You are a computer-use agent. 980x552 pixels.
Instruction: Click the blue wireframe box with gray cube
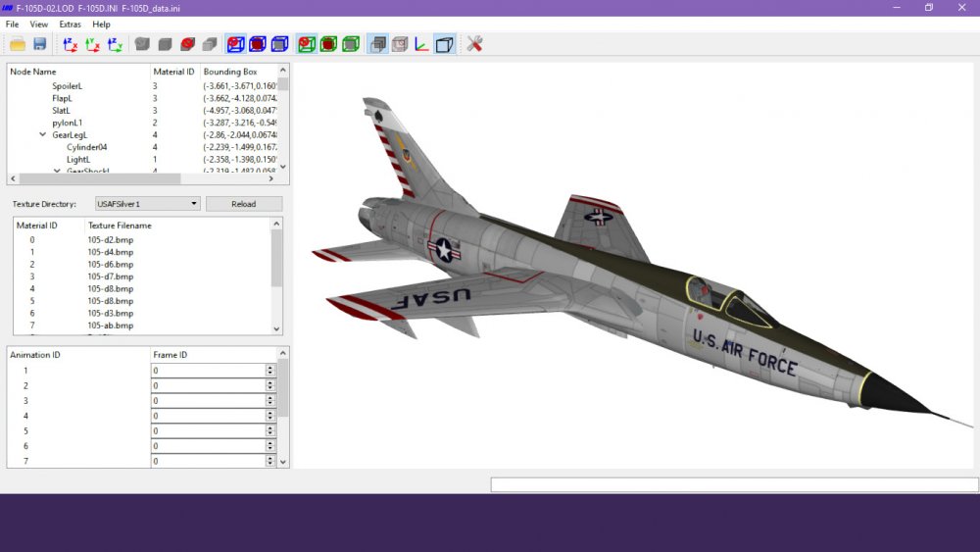point(280,44)
